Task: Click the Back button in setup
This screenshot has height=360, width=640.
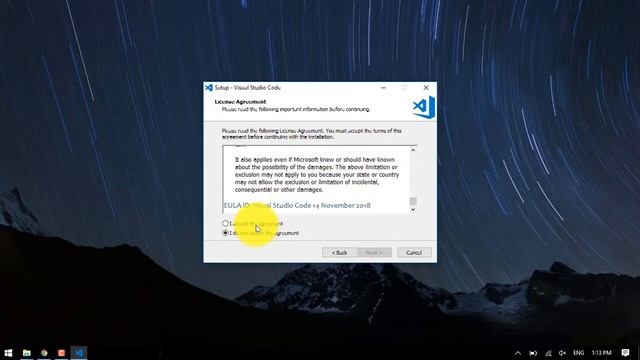Action: (x=339, y=253)
